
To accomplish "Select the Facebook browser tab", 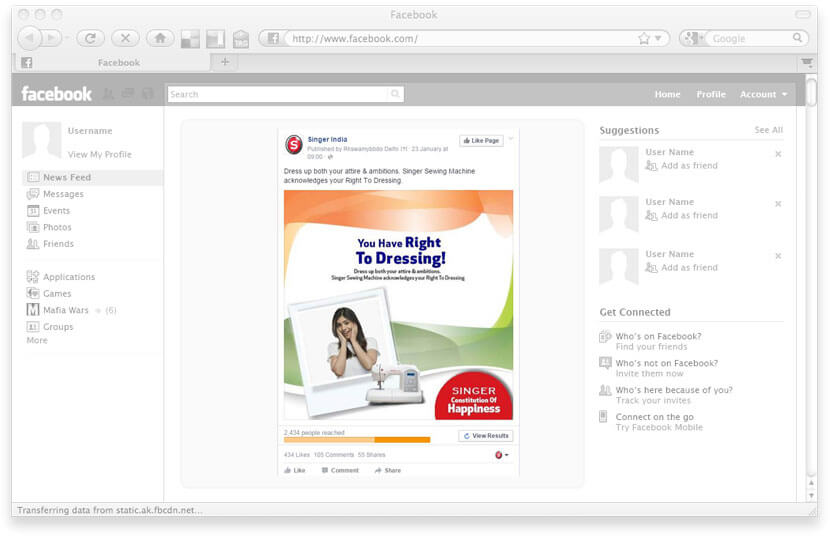I will click(x=111, y=62).
